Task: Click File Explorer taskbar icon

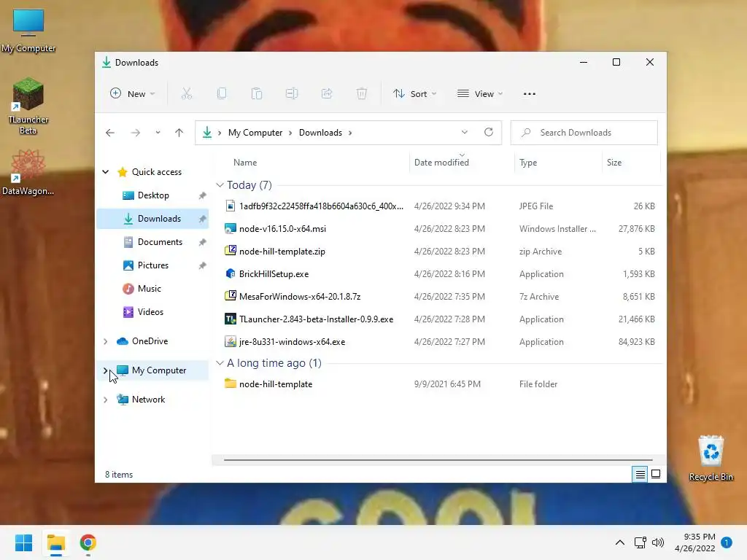Action: coord(55,542)
